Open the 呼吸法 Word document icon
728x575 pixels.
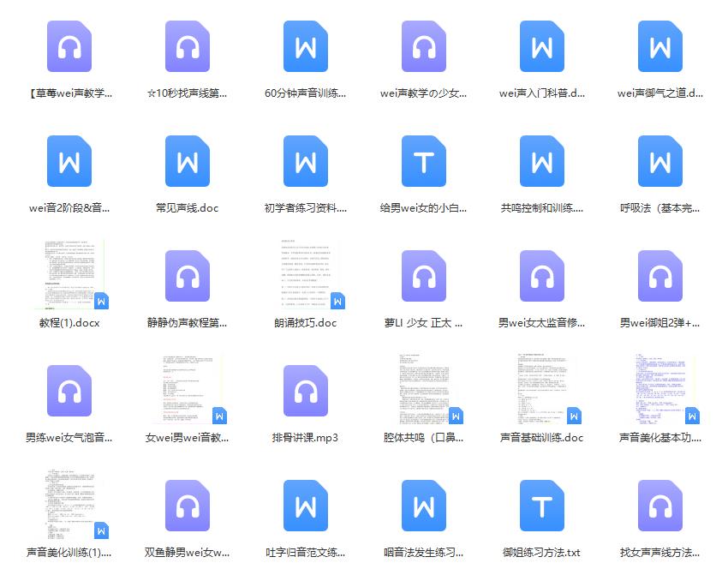(x=659, y=161)
